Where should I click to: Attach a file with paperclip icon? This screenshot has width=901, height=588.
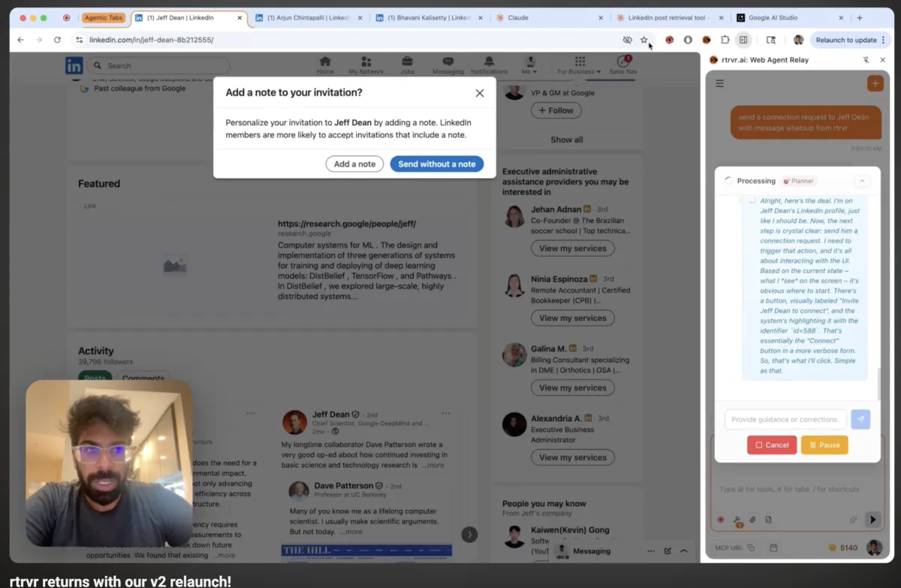tap(752, 519)
